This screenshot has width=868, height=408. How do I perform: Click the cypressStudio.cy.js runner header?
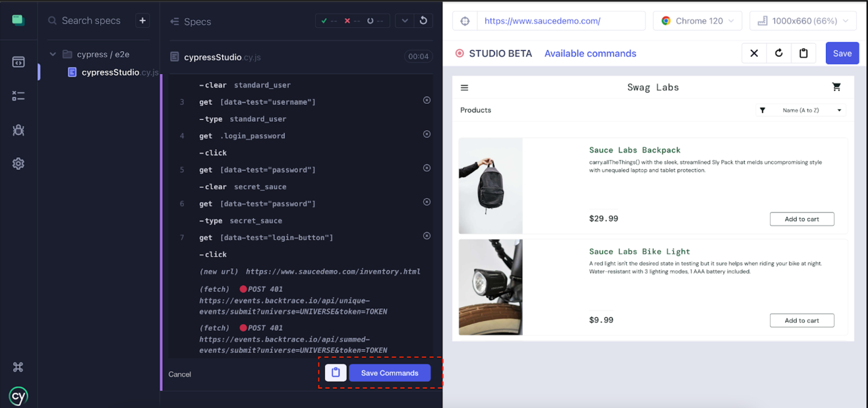click(222, 57)
